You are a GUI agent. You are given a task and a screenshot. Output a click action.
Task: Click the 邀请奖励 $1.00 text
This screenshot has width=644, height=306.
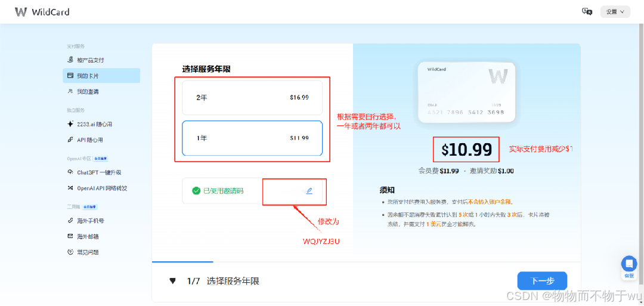[491, 171]
